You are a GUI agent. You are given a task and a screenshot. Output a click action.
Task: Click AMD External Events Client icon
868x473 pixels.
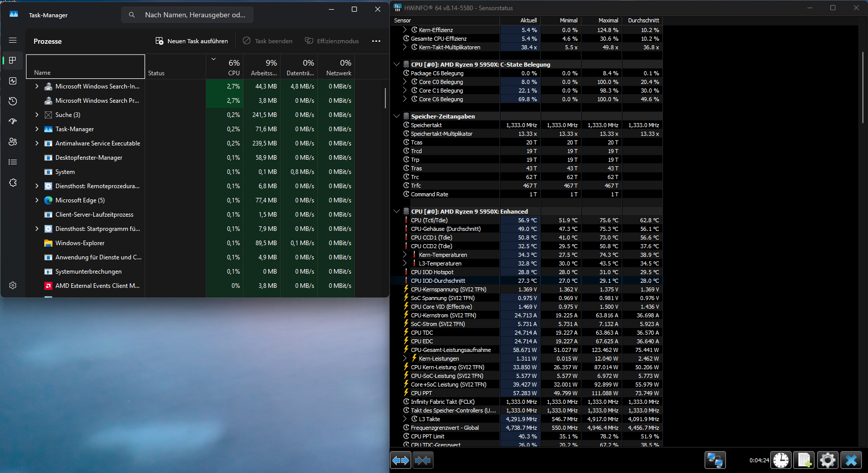click(x=48, y=286)
